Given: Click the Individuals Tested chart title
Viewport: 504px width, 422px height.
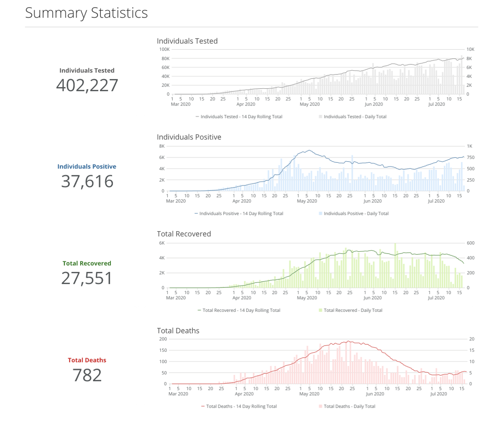Looking at the screenshot, I should (187, 41).
